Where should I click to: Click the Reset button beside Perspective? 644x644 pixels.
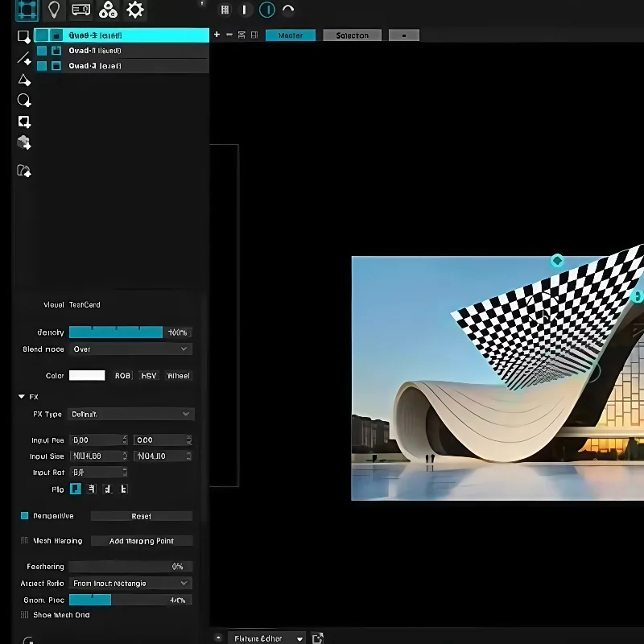pos(142,516)
